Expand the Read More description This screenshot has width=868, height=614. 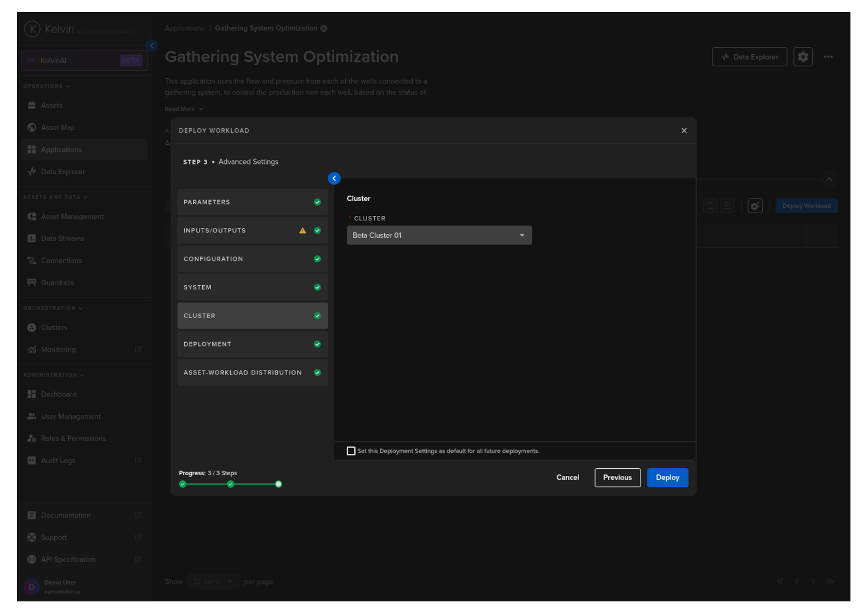tap(184, 109)
